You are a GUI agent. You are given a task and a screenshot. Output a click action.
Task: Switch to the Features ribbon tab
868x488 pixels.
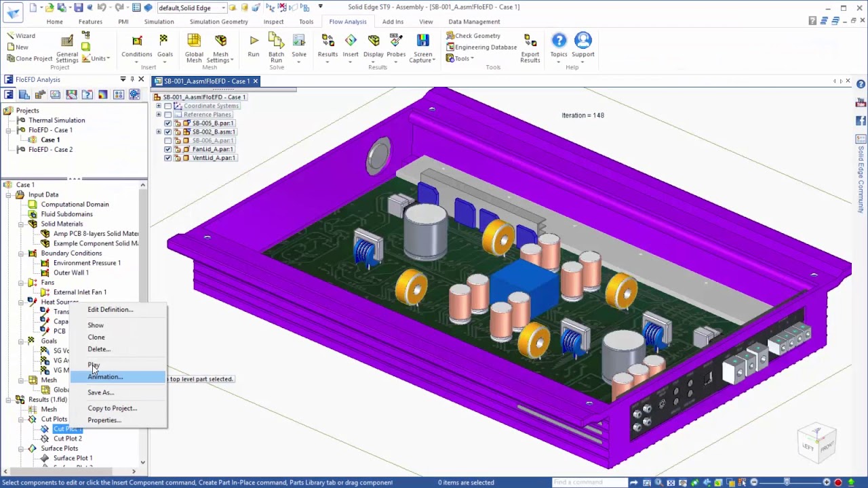click(90, 22)
